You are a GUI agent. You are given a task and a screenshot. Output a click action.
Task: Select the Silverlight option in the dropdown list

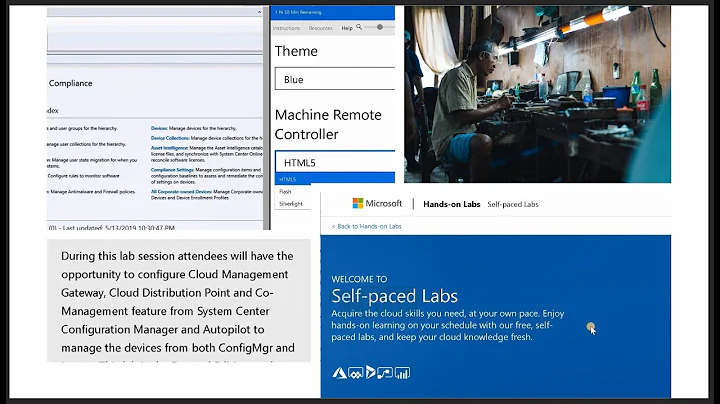(291, 203)
